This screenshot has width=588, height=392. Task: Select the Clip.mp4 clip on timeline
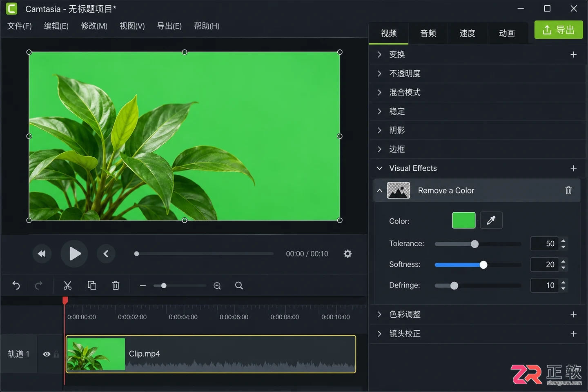pos(211,354)
